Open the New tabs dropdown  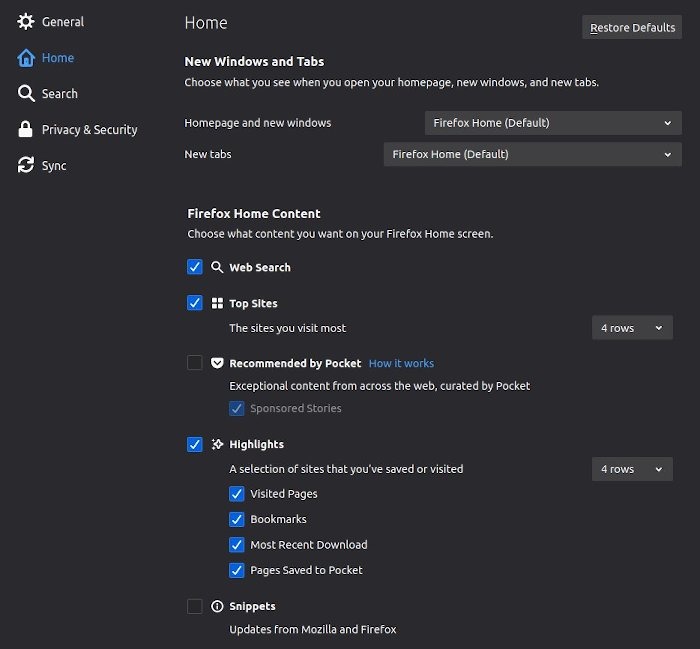(x=533, y=154)
